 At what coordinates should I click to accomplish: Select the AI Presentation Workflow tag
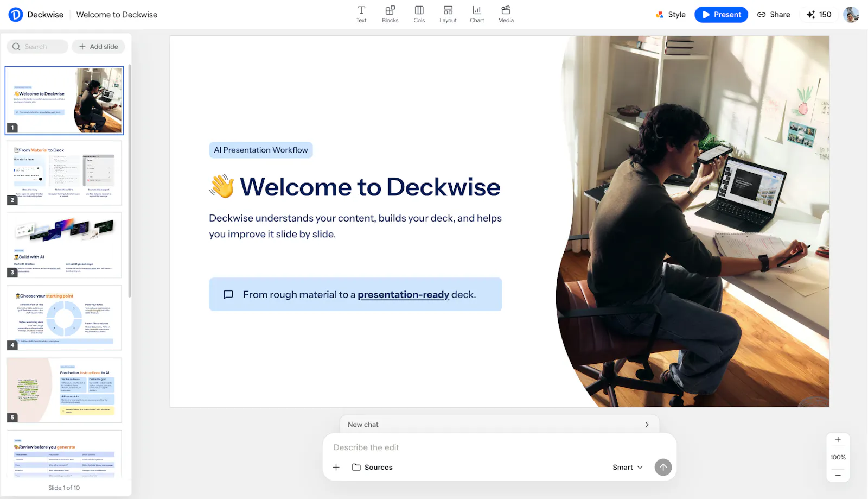(261, 150)
